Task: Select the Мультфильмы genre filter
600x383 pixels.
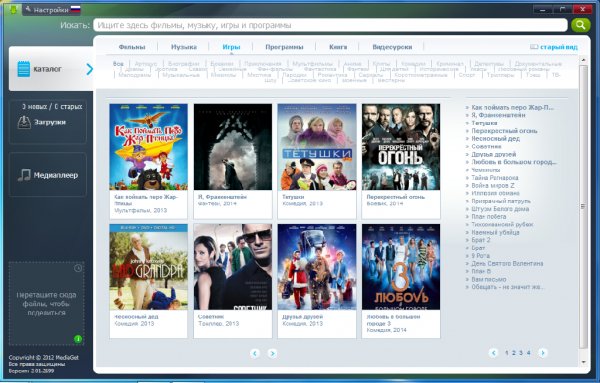Action: 312,64
